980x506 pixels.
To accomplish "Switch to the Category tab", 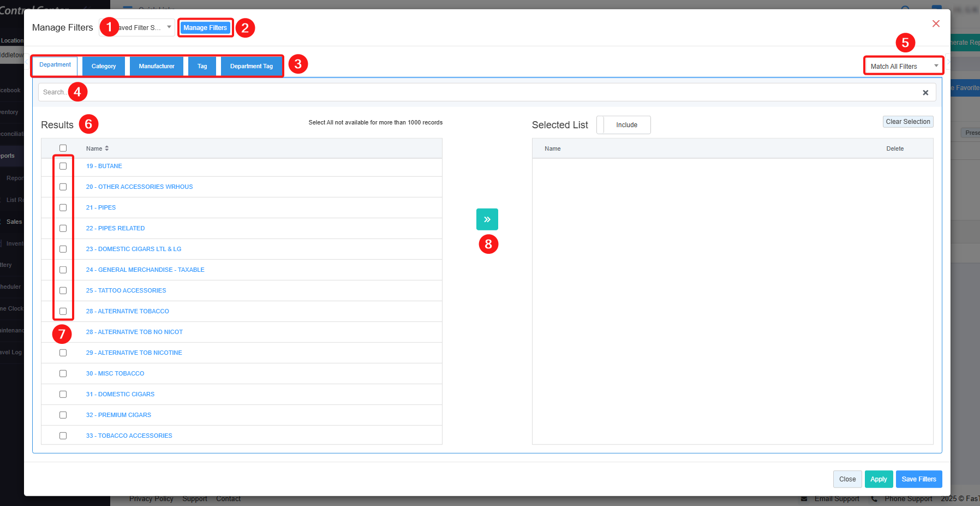I will click(x=104, y=66).
